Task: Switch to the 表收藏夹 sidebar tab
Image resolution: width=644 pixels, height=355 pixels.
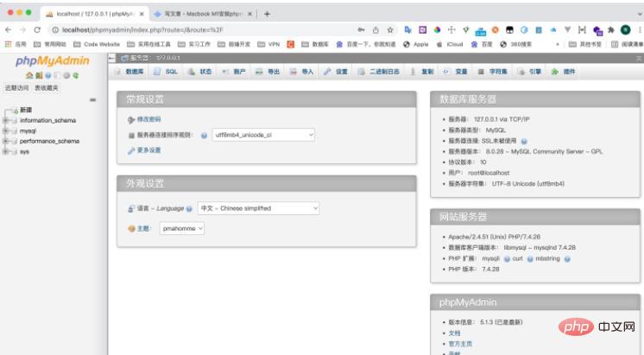Action: click(x=47, y=88)
